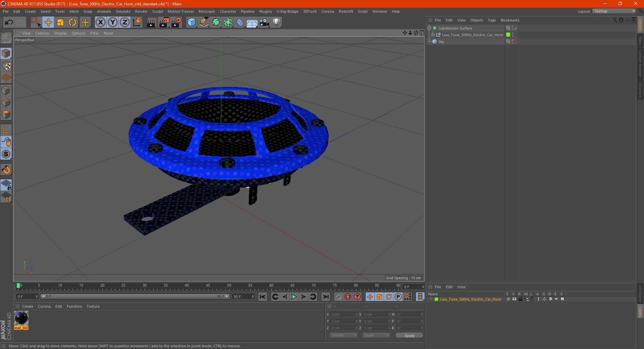644x349 pixels.
Task: Open viewport Display menu
Action: coord(60,33)
